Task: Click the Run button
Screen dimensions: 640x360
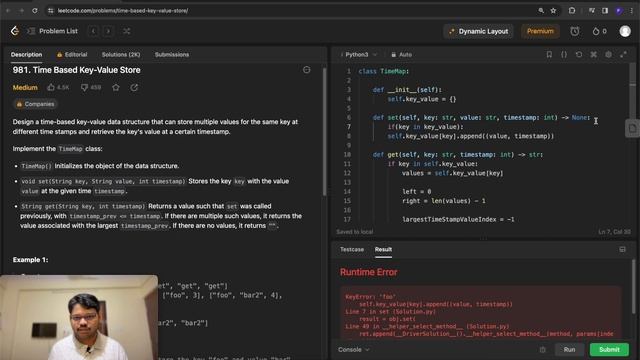Action: pyautogui.click(x=569, y=350)
